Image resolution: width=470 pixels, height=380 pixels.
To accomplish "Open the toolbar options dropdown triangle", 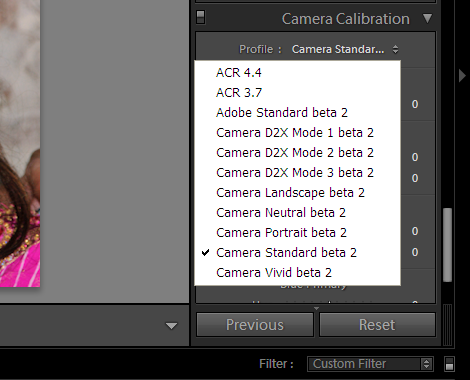I will [172, 326].
